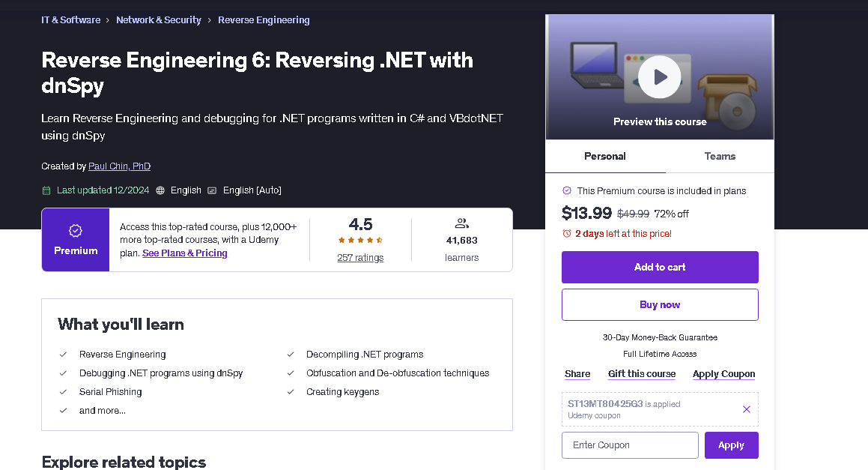868x470 pixels.
Task: Click the premium checkmark icon in plans notice
Action: tap(567, 190)
